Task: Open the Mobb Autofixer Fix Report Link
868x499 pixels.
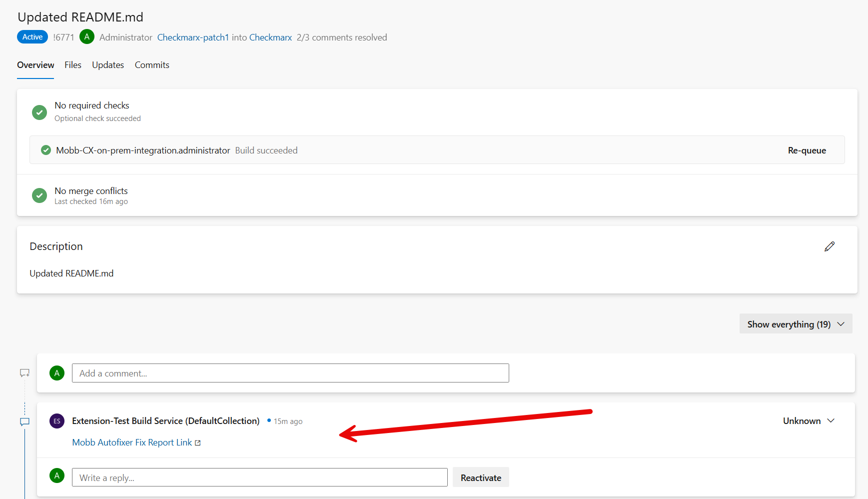Action: pos(132,442)
